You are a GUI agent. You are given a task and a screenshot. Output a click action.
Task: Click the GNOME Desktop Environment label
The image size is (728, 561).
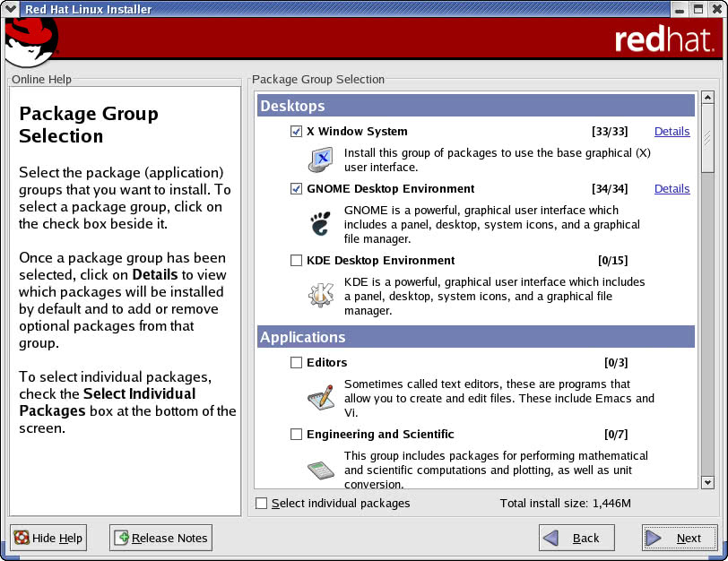[391, 189]
